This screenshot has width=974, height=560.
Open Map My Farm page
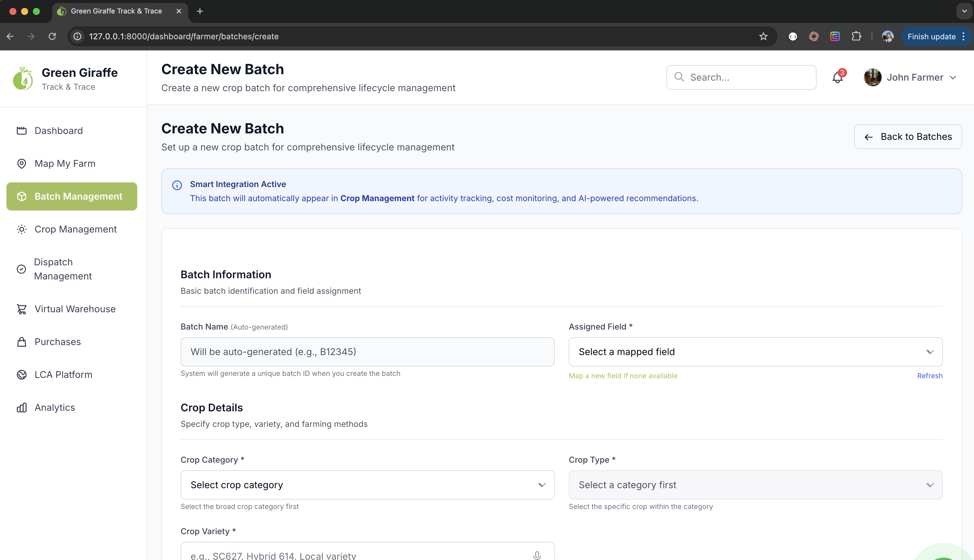(72, 164)
